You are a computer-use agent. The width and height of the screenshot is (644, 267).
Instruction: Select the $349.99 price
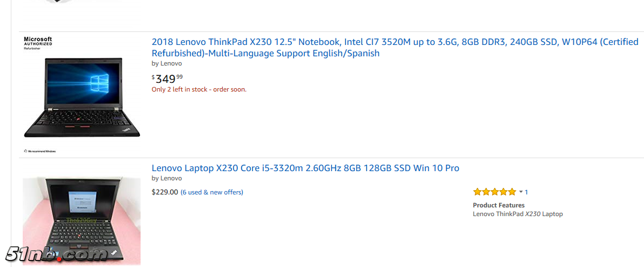tap(167, 79)
